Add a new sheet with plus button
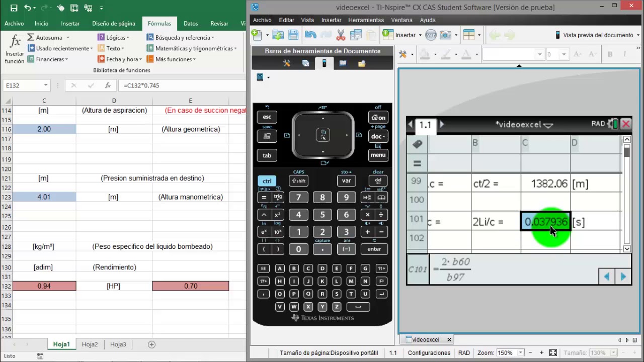 [151, 344]
